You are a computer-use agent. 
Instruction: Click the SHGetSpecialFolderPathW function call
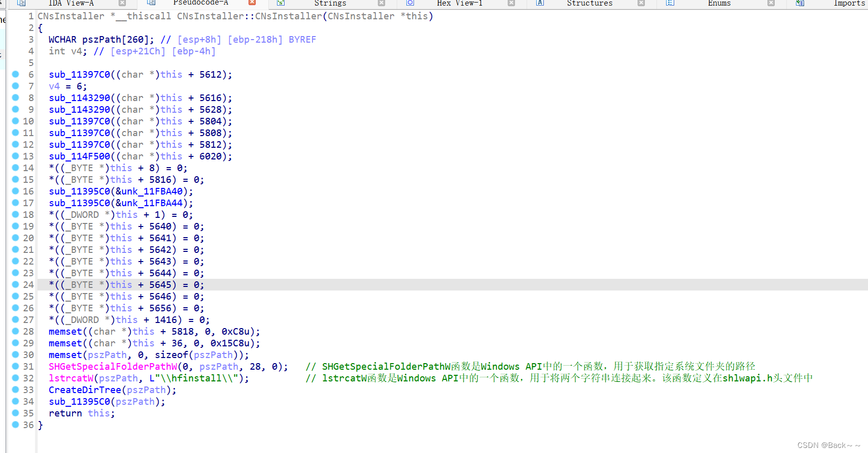point(113,367)
